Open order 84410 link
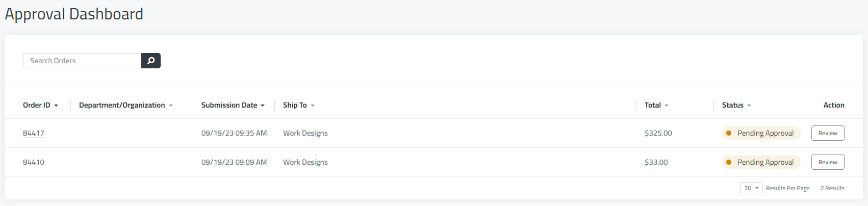Viewport: 868px width, 206px height. pyautogui.click(x=34, y=162)
